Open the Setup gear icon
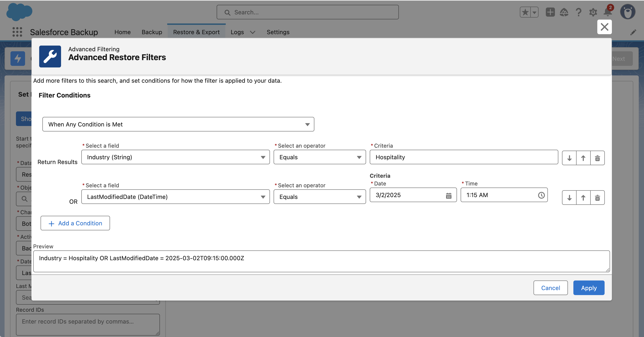644x337 pixels. coord(593,12)
